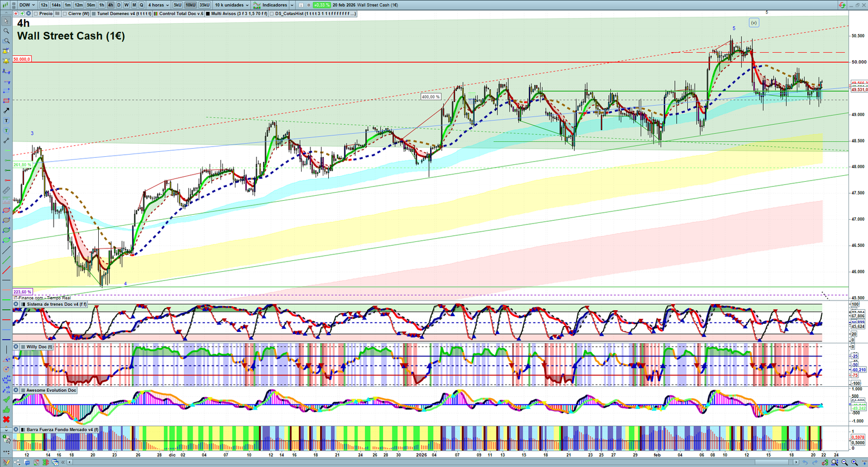Select the text annotation tool
The width and height of the screenshot is (868, 467).
(x=6, y=120)
